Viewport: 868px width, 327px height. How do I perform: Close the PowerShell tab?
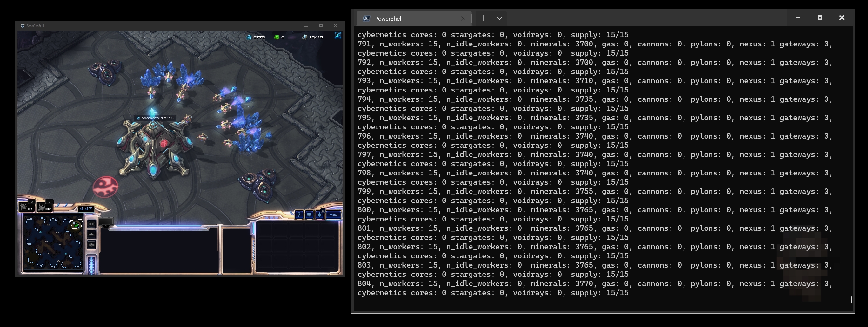point(463,18)
